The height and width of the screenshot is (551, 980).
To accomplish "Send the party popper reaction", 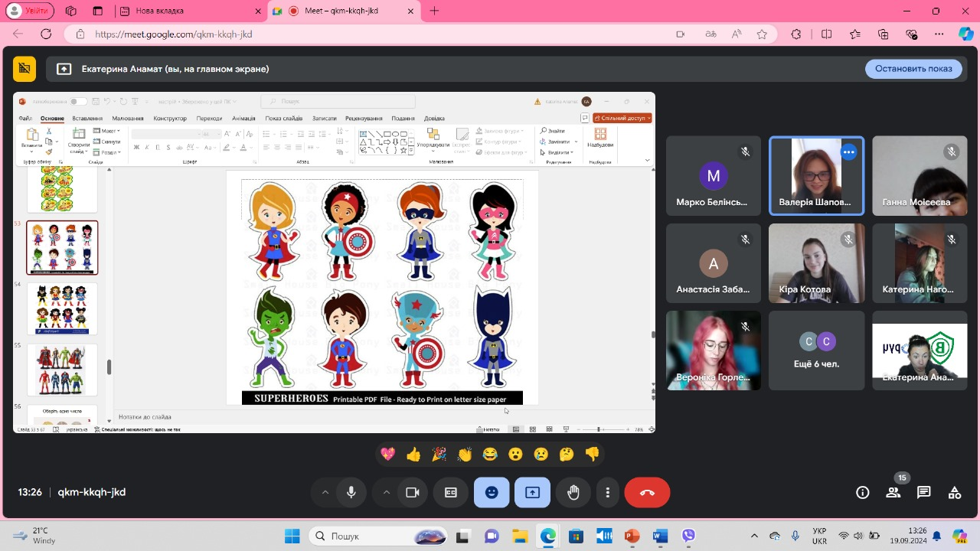I will (439, 454).
